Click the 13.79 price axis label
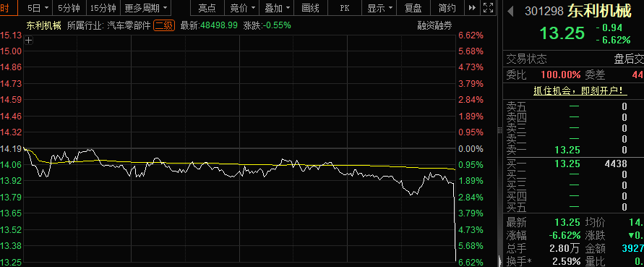This screenshot has height=267, width=644. click(11, 197)
